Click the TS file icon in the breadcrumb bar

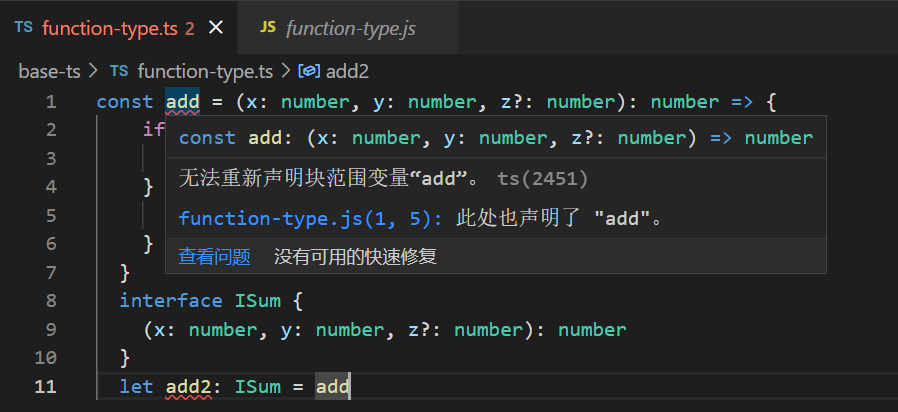click(x=119, y=71)
